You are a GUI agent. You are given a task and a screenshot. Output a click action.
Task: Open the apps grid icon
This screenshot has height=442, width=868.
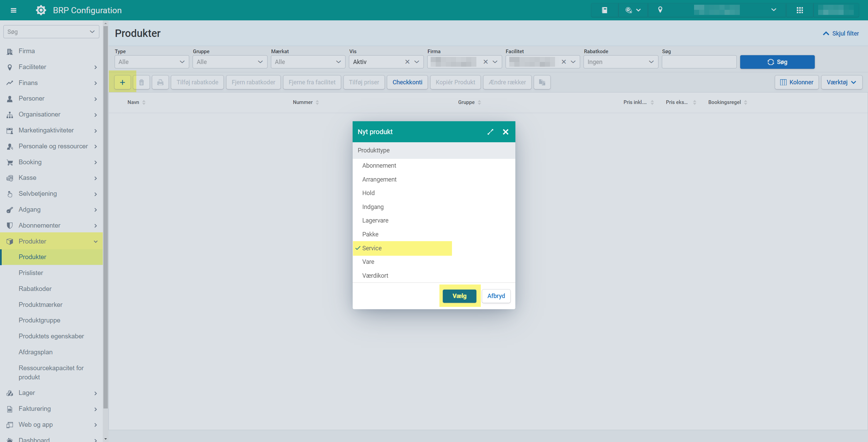pyautogui.click(x=800, y=10)
